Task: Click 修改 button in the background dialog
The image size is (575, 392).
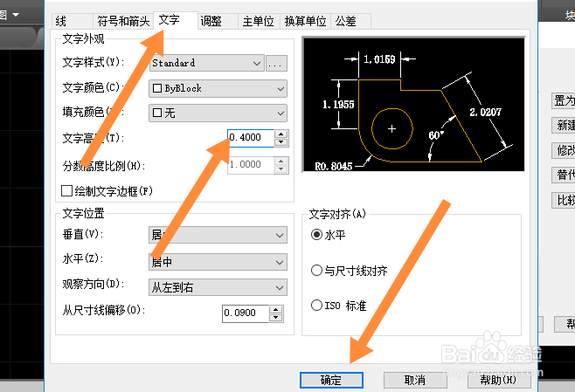Action: tap(564, 150)
